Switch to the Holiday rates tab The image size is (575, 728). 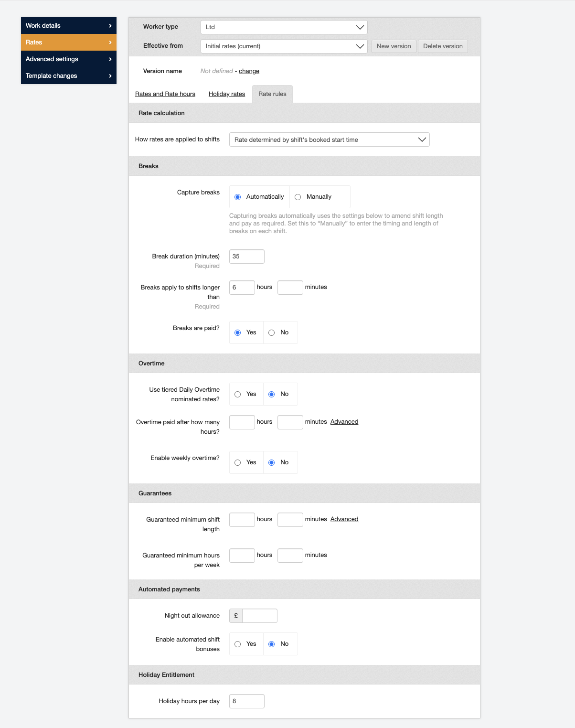227,94
